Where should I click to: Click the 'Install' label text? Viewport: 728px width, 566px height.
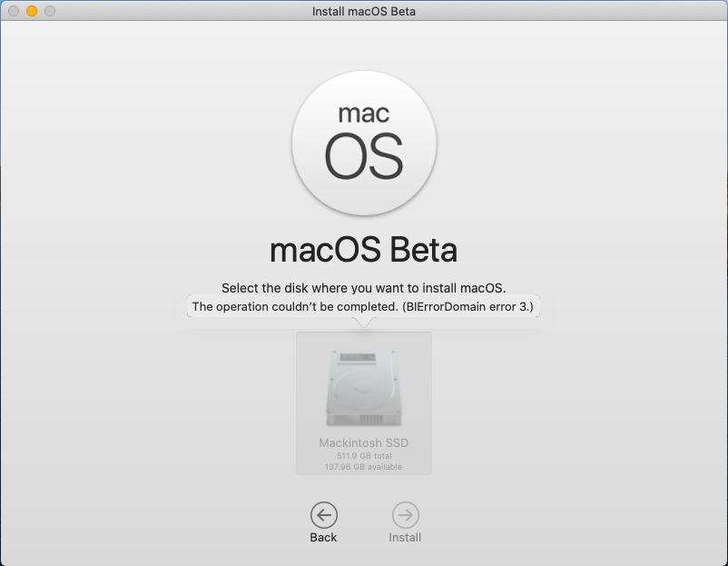(405, 538)
